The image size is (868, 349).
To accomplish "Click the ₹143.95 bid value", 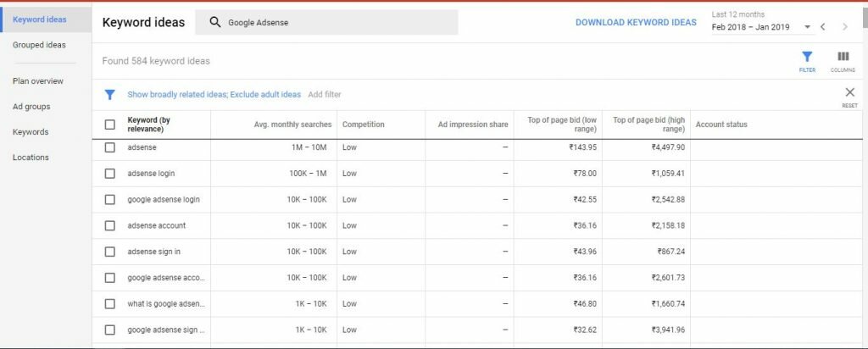I will click(x=585, y=147).
